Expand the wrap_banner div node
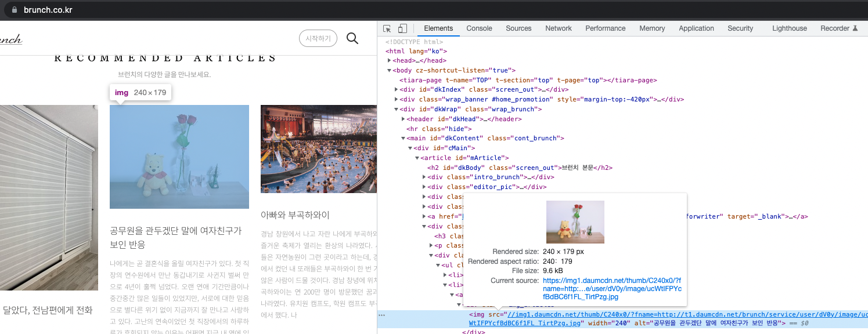The width and height of the screenshot is (868, 334). (396, 99)
